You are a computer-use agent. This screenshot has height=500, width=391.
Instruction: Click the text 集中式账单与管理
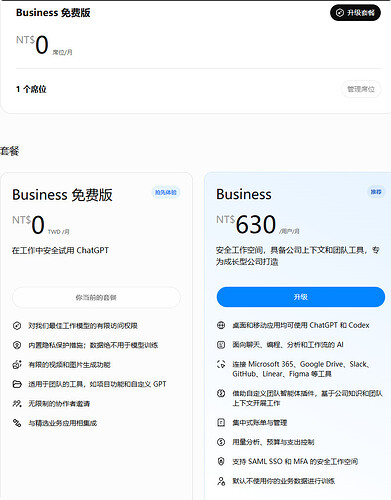click(x=260, y=423)
